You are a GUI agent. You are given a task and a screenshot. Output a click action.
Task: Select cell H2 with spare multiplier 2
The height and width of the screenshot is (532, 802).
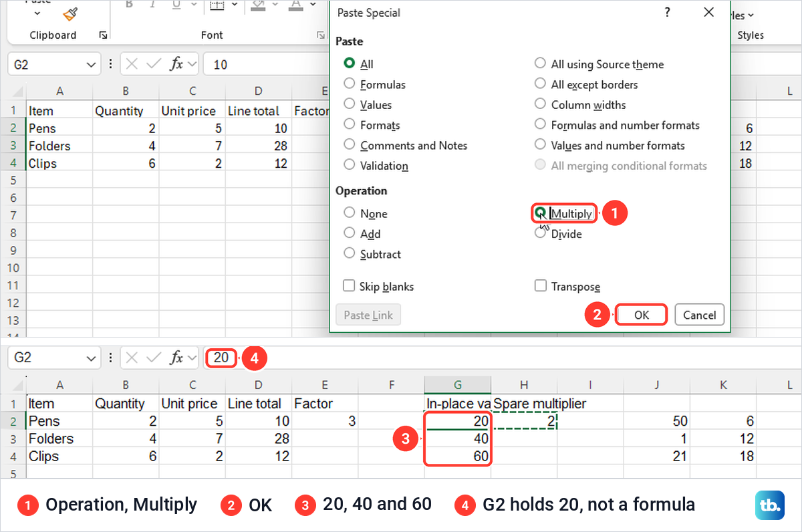coord(524,421)
